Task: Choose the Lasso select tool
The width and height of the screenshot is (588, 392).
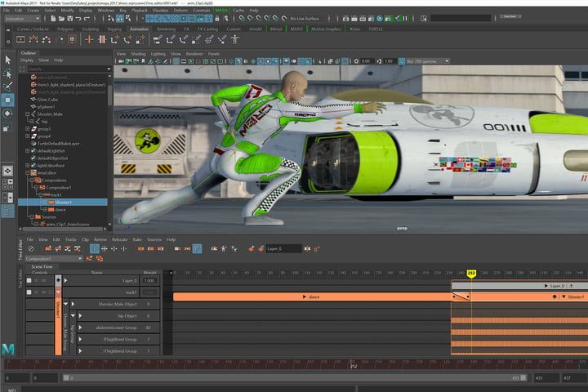Action: point(8,73)
